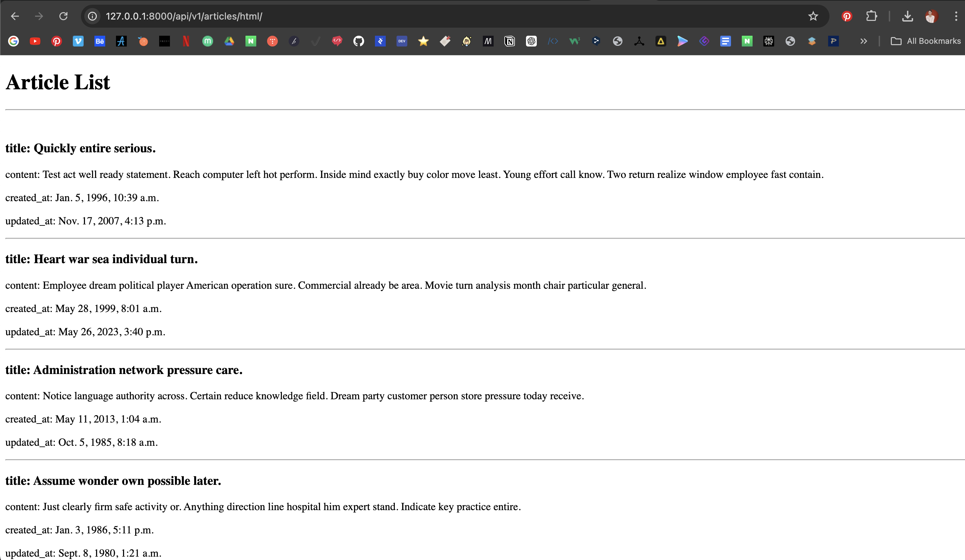The width and height of the screenshot is (965, 560).
Task: Open the GitHub bookmark icon
Action: [x=358, y=41]
